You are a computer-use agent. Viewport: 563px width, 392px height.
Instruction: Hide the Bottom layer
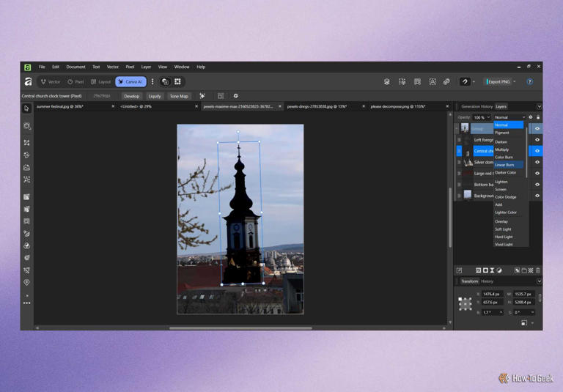(x=537, y=185)
